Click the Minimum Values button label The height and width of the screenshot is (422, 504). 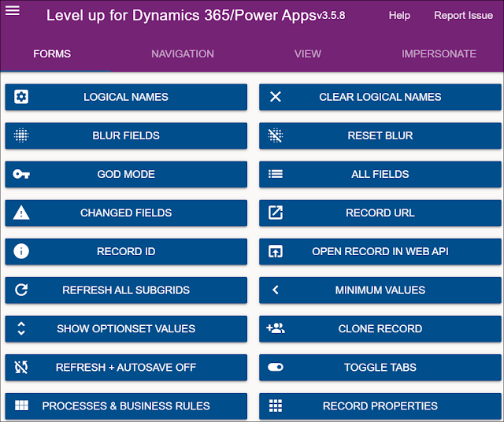tap(380, 290)
